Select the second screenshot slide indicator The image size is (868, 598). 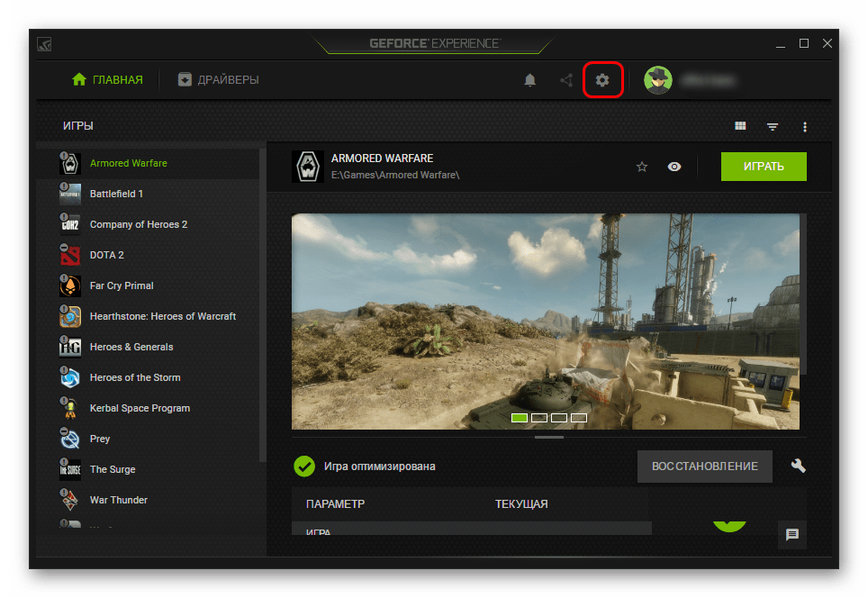(539, 418)
